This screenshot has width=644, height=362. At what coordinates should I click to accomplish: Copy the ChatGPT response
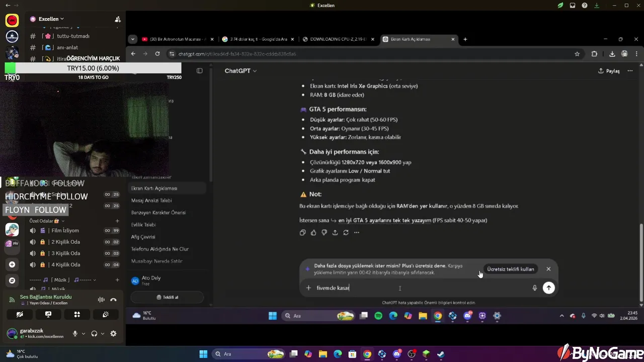coord(302,232)
